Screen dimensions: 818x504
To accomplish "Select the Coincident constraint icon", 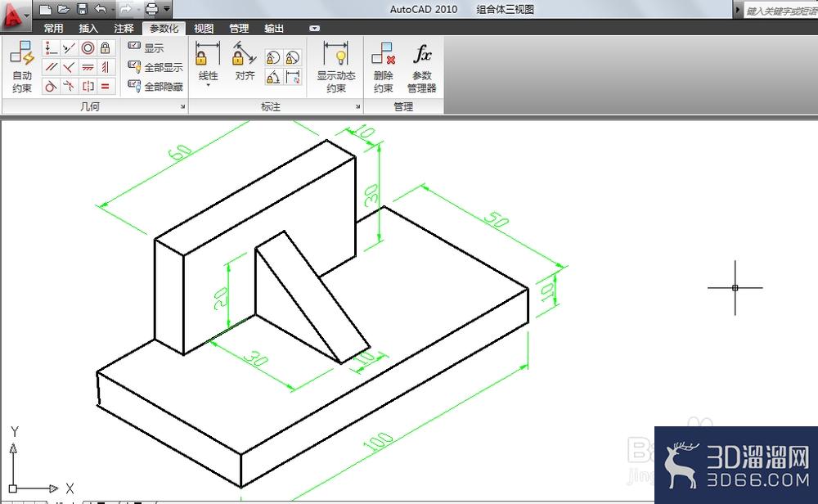I will 51,48.
